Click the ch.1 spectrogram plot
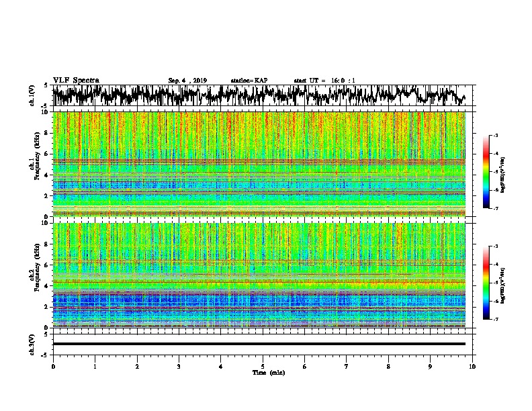 (x=259, y=164)
